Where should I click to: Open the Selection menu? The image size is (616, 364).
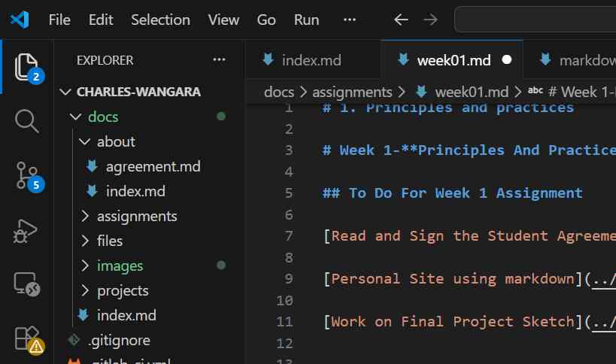pos(159,20)
